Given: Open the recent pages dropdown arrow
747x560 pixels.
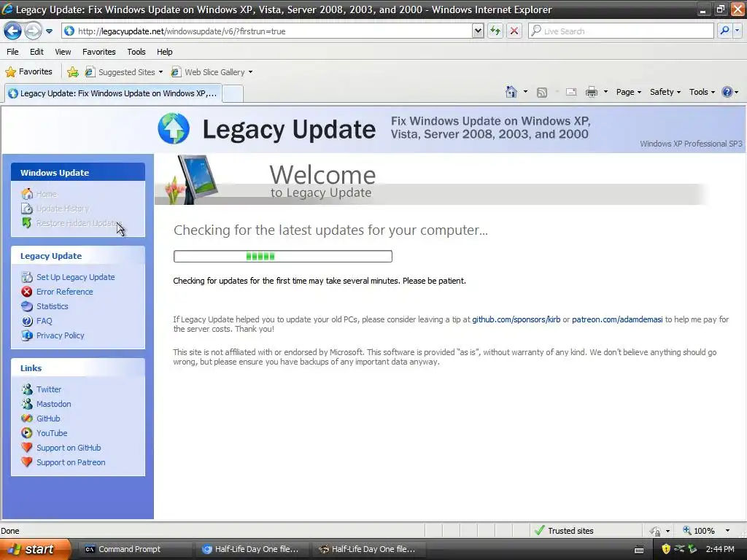Looking at the screenshot, I should pos(49,31).
